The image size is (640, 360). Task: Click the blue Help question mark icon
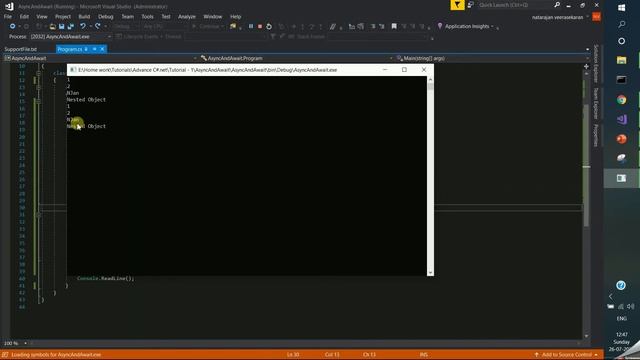click(x=621, y=285)
